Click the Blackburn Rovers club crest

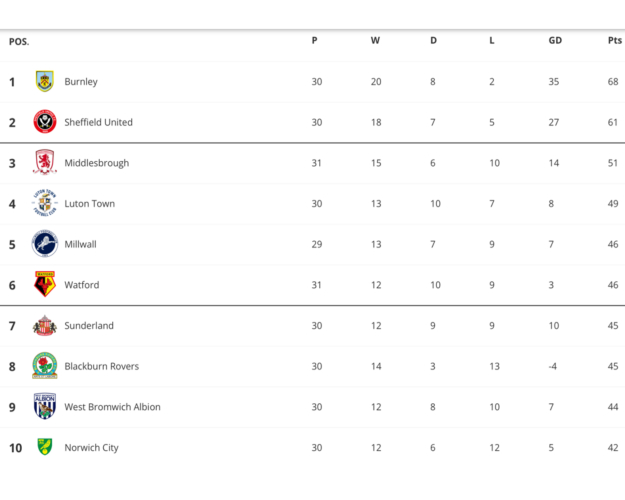point(45,366)
